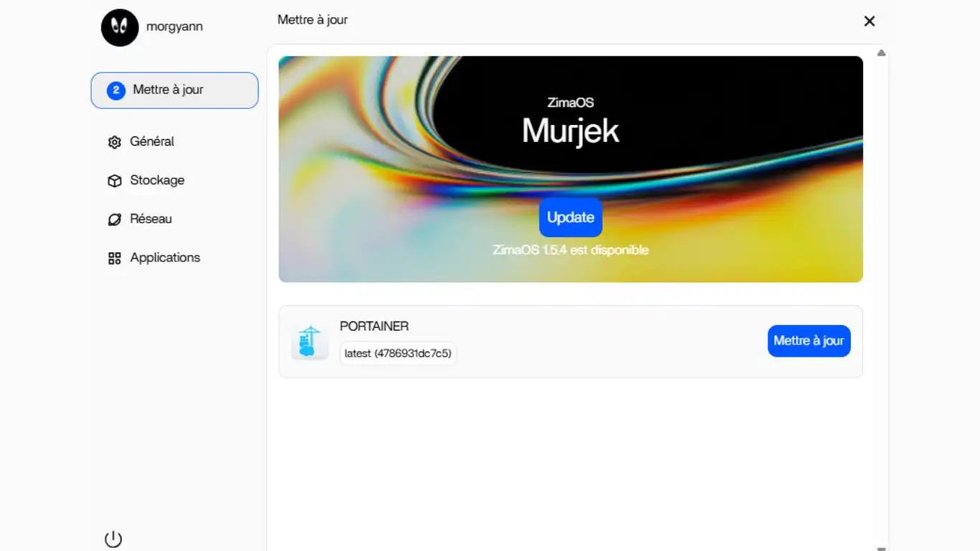The height and width of the screenshot is (551, 980).
Task: Click the scrollbar up arrow
Action: [x=881, y=53]
